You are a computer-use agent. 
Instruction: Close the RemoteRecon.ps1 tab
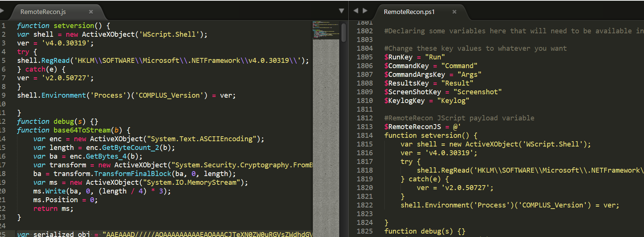coord(454,12)
